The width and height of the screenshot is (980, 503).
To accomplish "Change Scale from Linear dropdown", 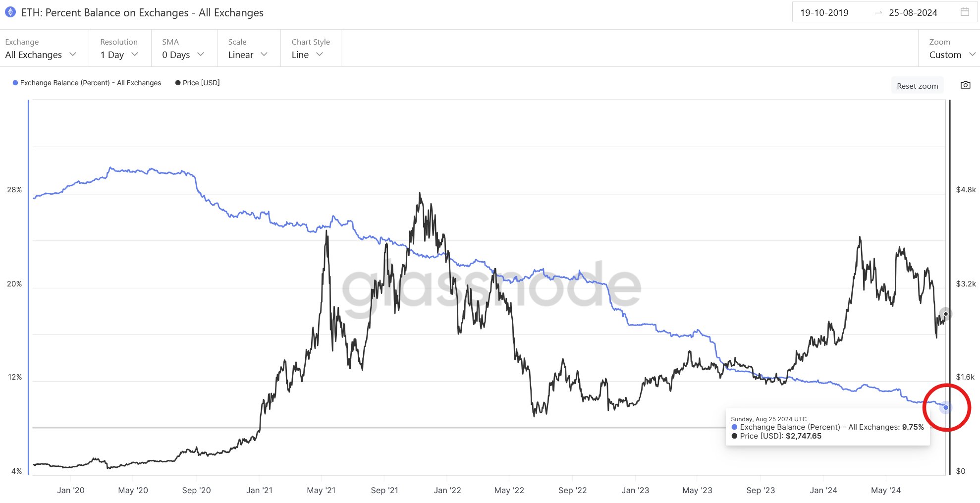I will [x=248, y=55].
